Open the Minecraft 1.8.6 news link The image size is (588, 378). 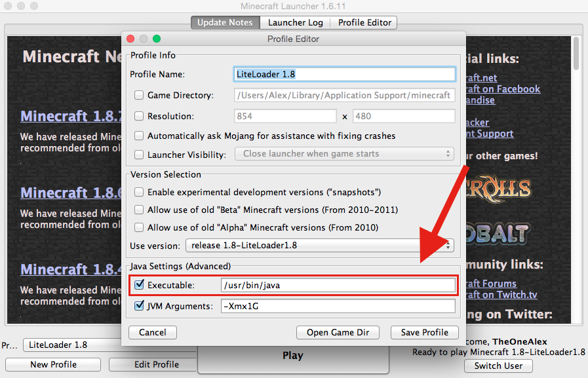pyautogui.click(x=71, y=193)
